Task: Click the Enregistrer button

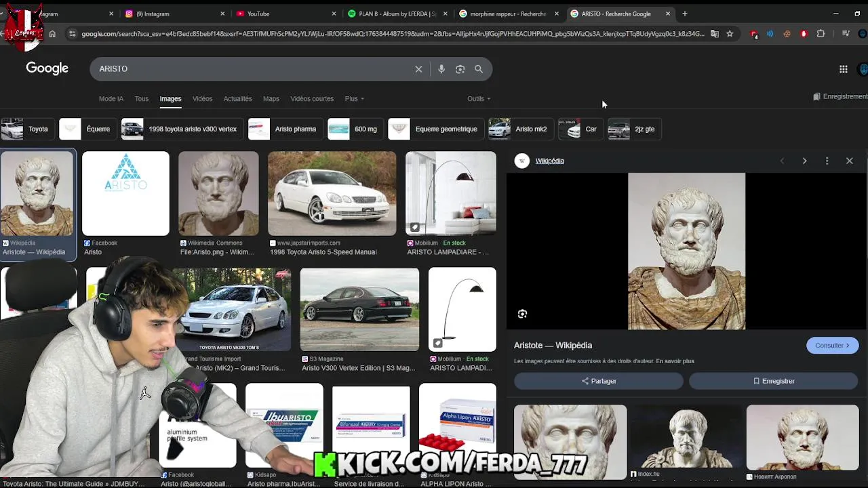Action: [x=774, y=381]
